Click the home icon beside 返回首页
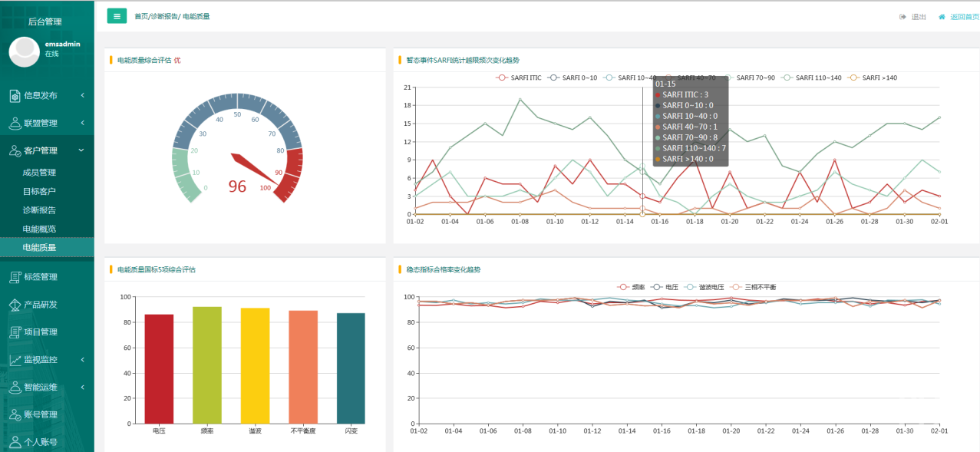The height and width of the screenshot is (452, 980). coord(942,17)
